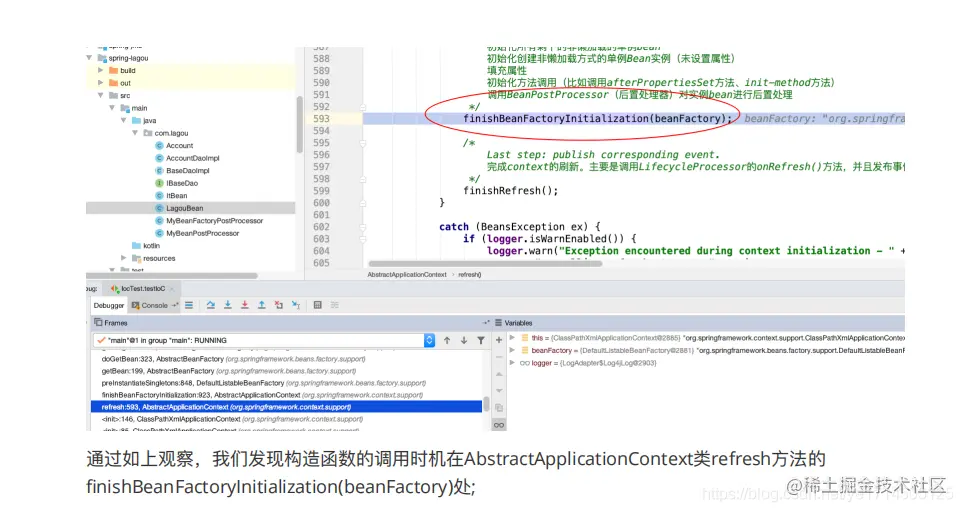Switch to the Console tab
The image size is (963, 512).
tap(149, 305)
